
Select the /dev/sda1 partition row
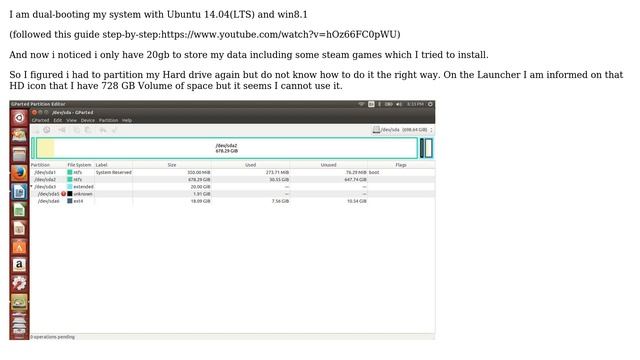coord(233,172)
